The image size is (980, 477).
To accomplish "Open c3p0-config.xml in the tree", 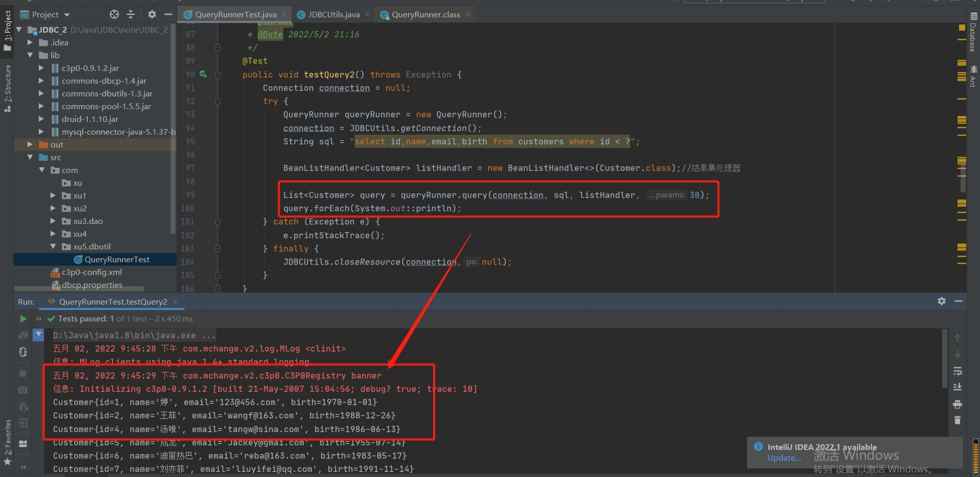I will tap(92, 272).
